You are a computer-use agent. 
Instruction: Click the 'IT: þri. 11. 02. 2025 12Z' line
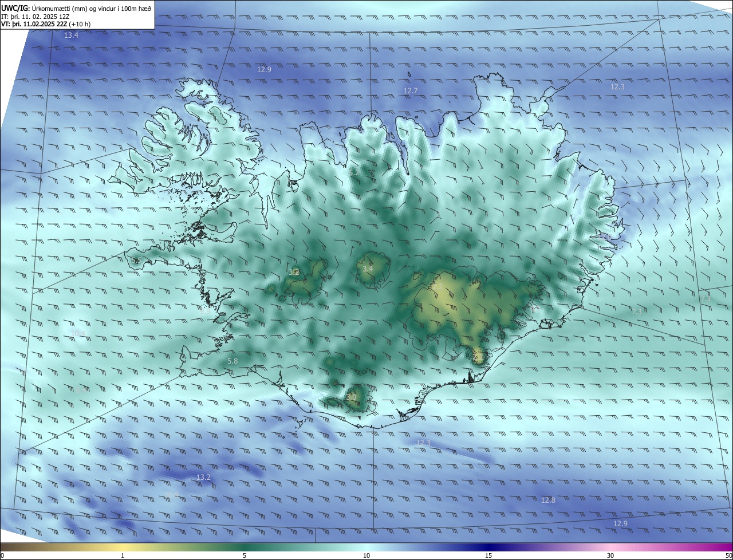[36, 16]
